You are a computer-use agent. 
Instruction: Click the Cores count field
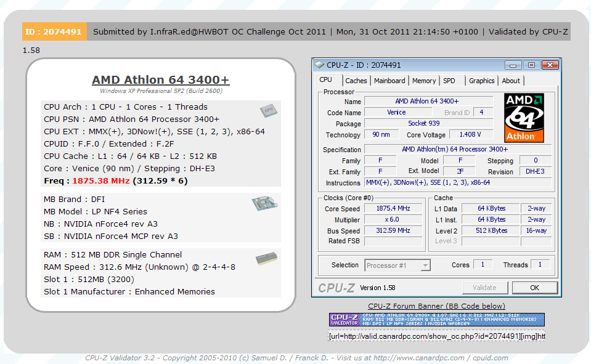pos(483,264)
